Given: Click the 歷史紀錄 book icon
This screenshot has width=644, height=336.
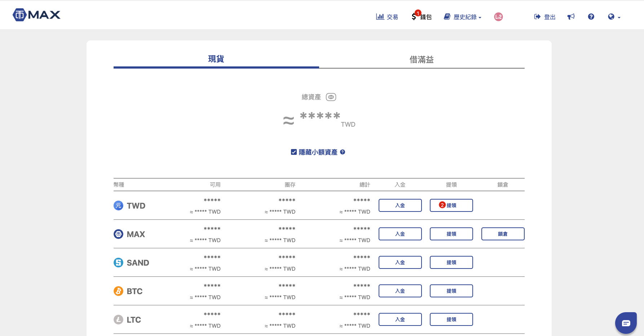Looking at the screenshot, I should (447, 17).
